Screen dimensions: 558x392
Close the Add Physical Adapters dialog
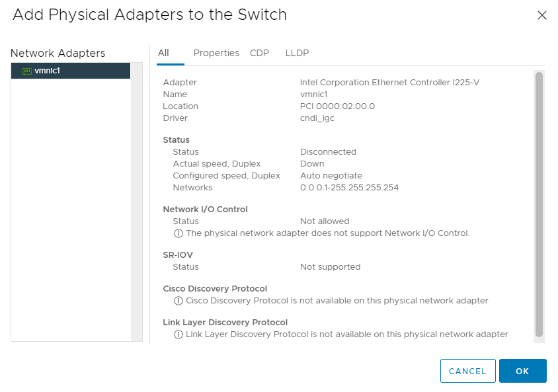click(x=541, y=15)
